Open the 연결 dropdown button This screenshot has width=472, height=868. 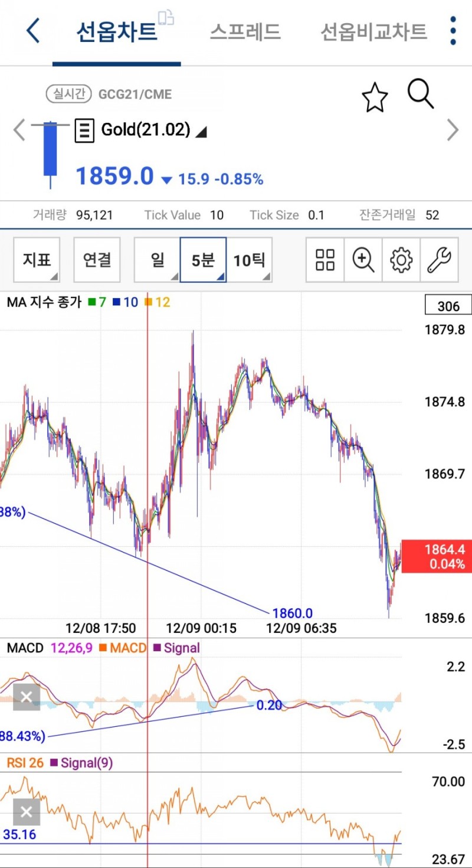click(97, 259)
